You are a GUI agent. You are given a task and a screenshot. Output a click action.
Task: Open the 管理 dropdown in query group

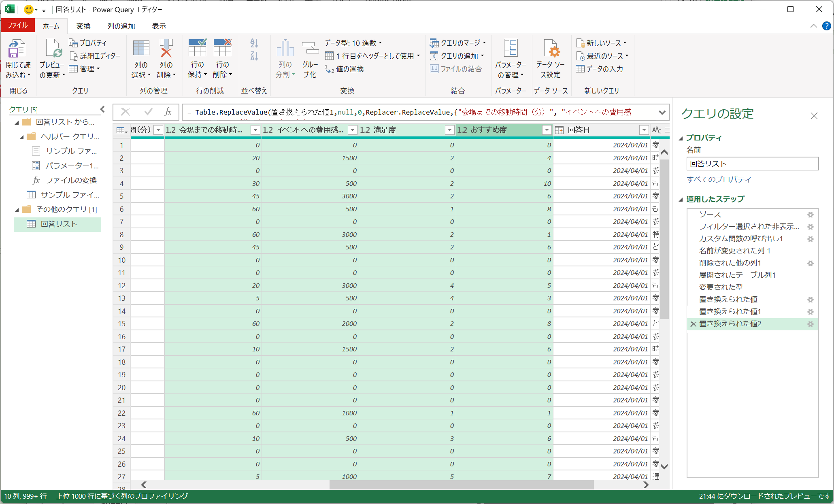[x=85, y=69]
